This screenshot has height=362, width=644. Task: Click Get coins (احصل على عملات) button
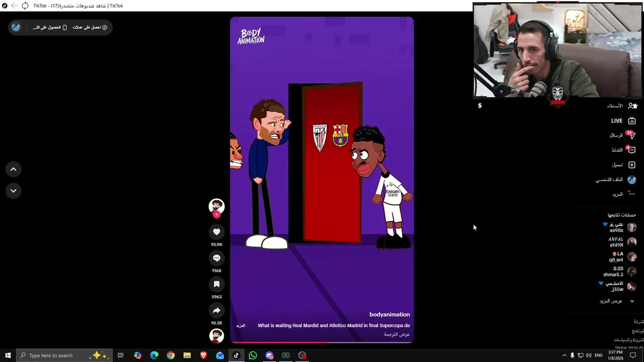click(90, 27)
